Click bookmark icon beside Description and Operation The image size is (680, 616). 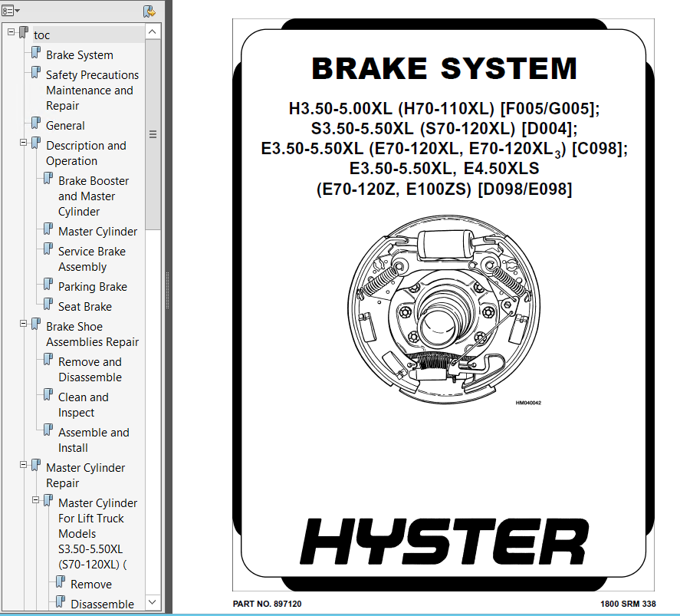click(x=35, y=143)
